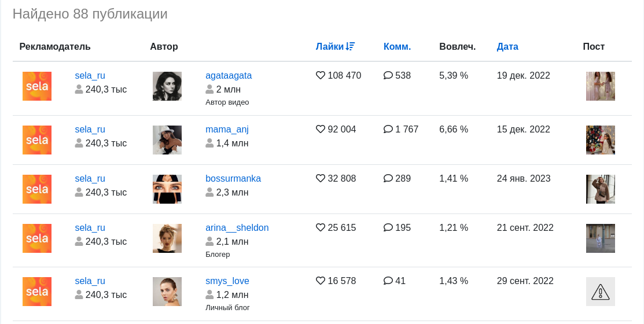
Task: Open post thumbnail dated 24 янв. 2023
Action: 600,189
